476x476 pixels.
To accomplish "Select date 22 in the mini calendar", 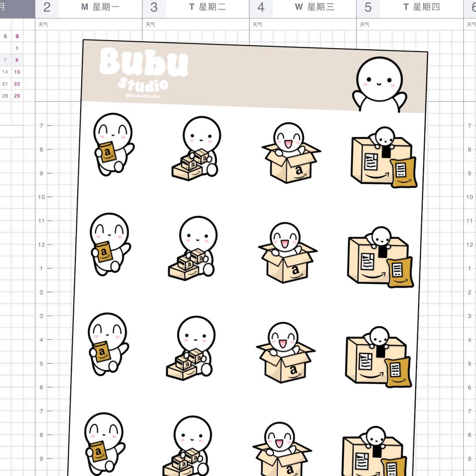I will pyautogui.click(x=17, y=84).
